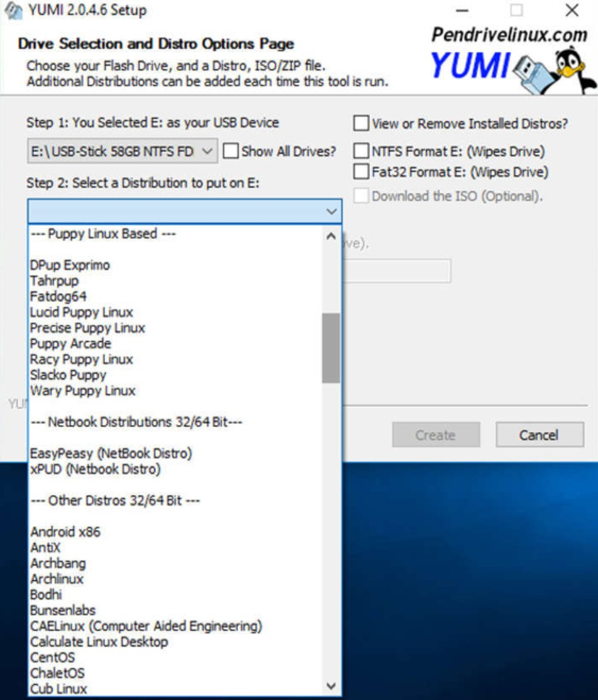Click the Step 2 distribution combo field
Screen dimensions: 598x700
point(185,211)
